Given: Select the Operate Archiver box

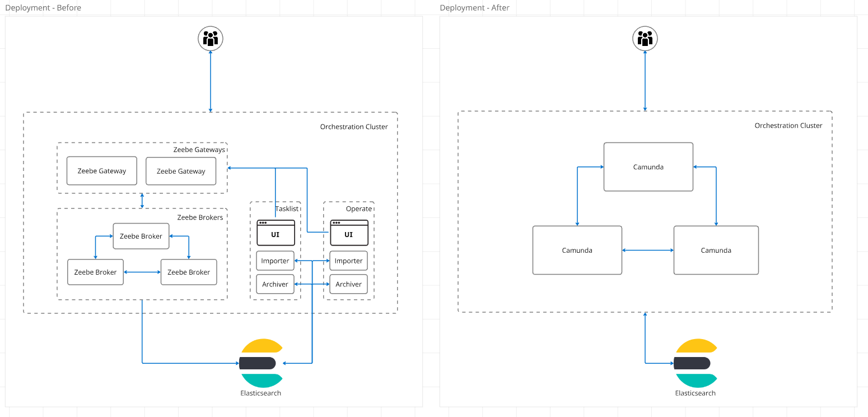Looking at the screenshot, I should click(349, 284).
